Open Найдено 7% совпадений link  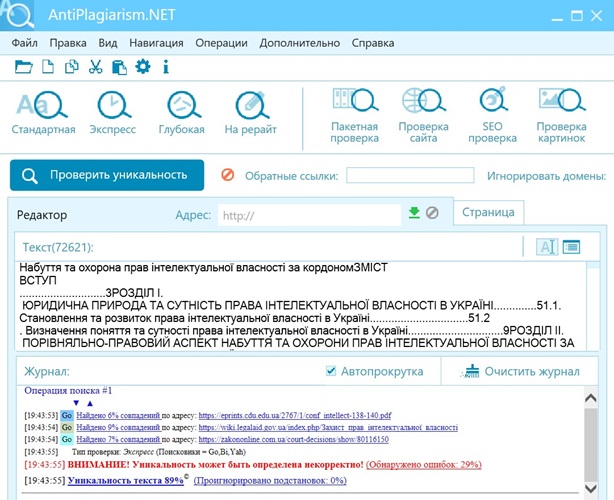point(118,440)
